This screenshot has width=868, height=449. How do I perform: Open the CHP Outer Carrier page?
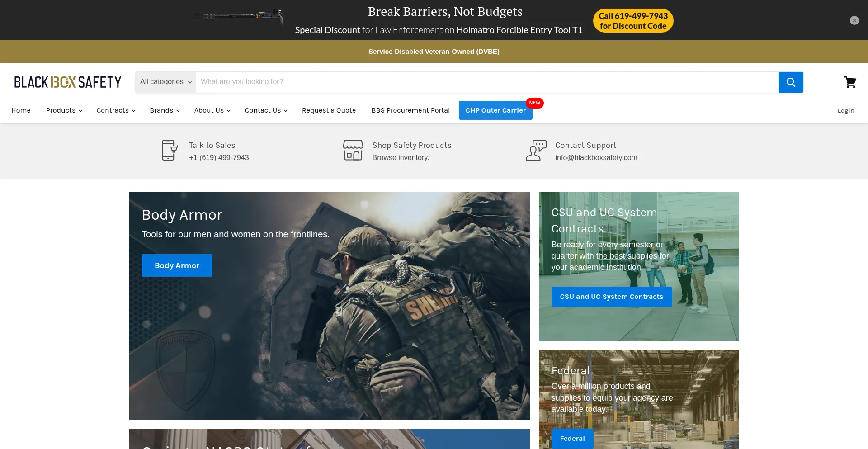(x=495, y=110)
